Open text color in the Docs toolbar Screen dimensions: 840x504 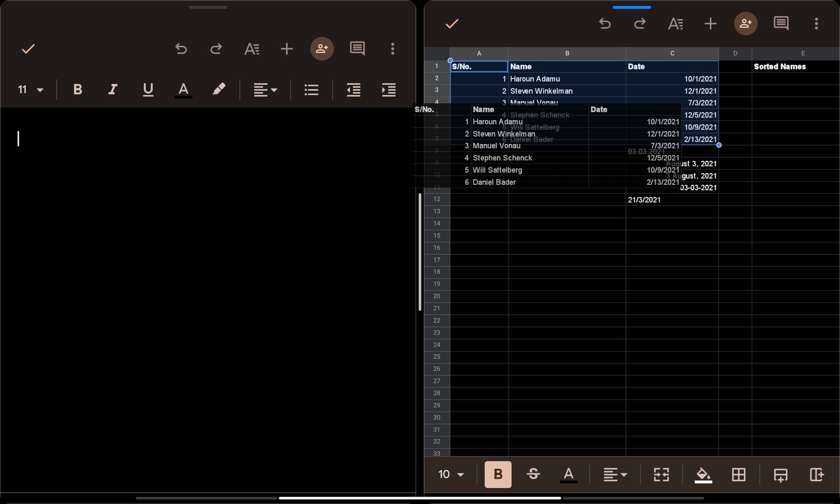coord(183,90)
